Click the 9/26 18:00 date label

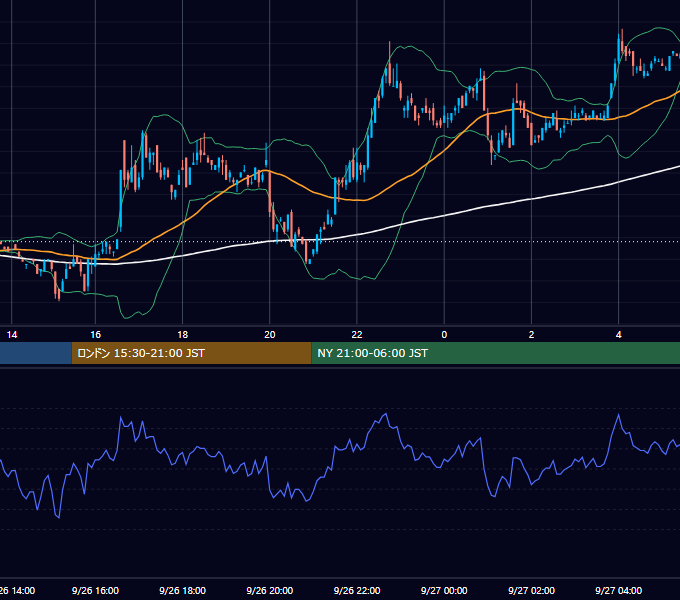coord(183,590)
